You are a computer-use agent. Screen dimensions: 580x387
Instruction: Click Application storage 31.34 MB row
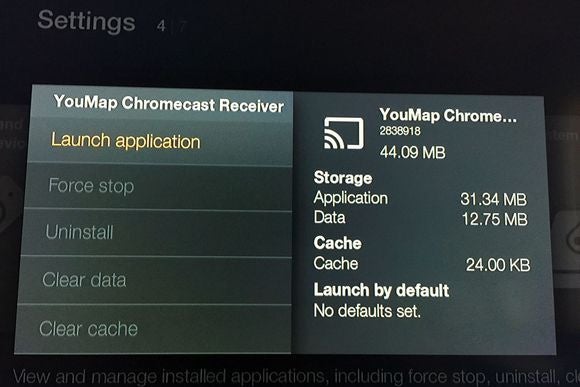420,199
